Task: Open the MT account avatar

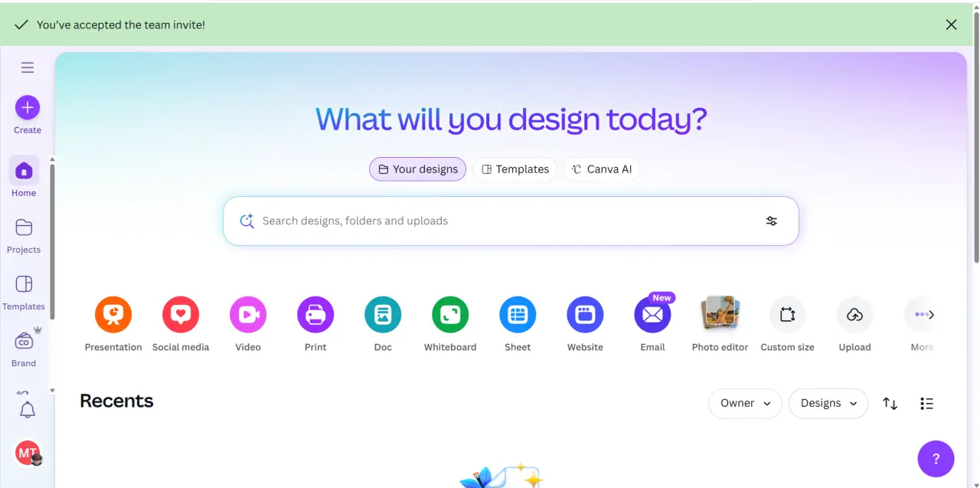Action: (x=28, y=453)
